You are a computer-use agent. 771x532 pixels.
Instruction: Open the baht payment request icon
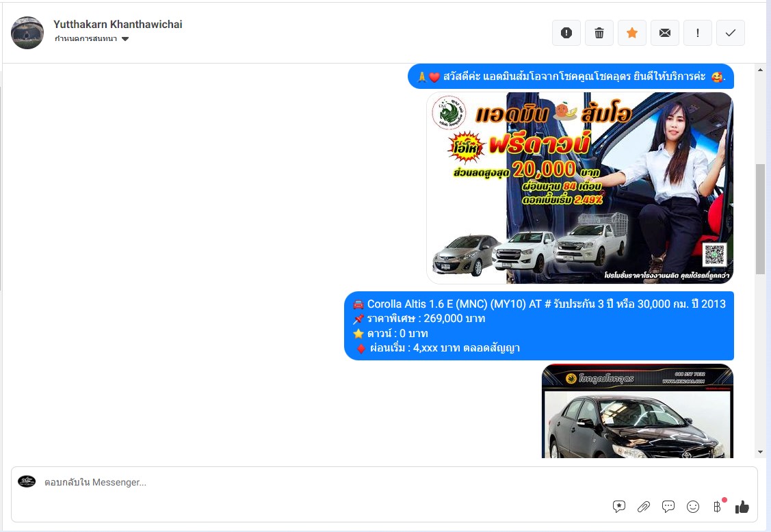(718, 507)
